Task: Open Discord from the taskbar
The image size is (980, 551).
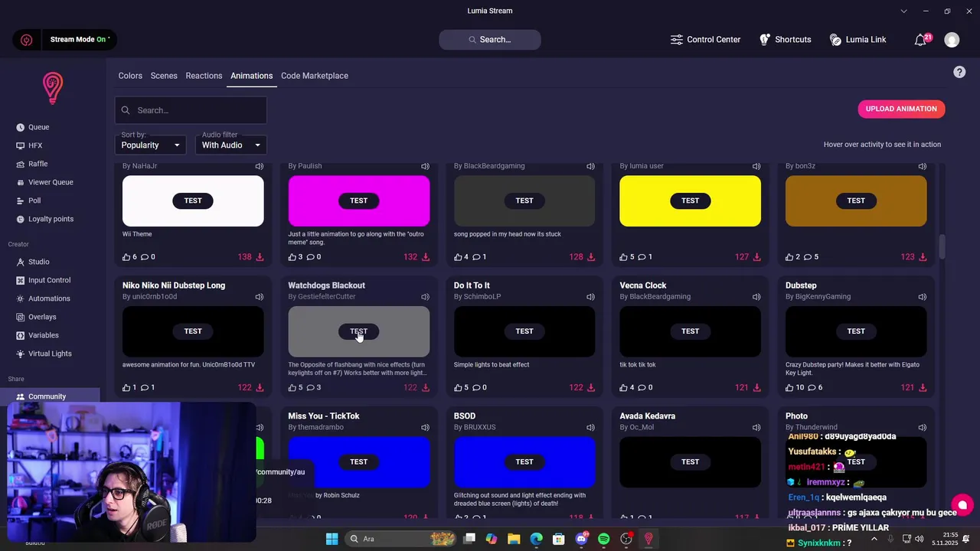Action: pos(581,539)
